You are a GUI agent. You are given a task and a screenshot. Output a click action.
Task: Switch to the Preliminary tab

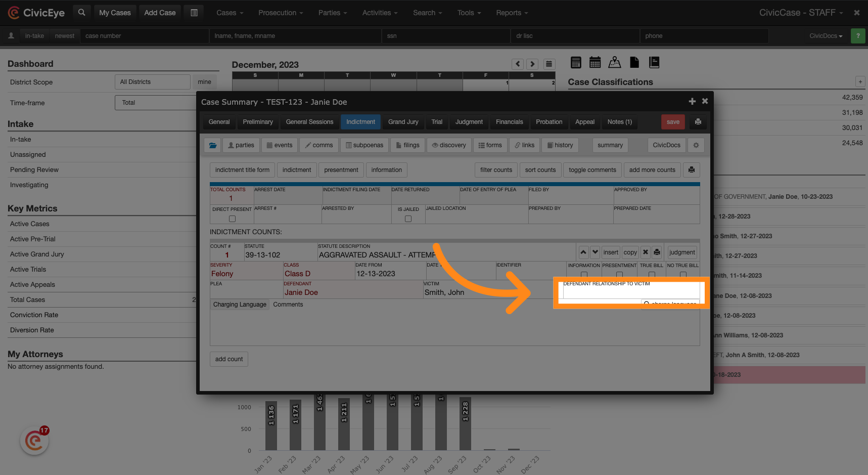pos(258,122)
